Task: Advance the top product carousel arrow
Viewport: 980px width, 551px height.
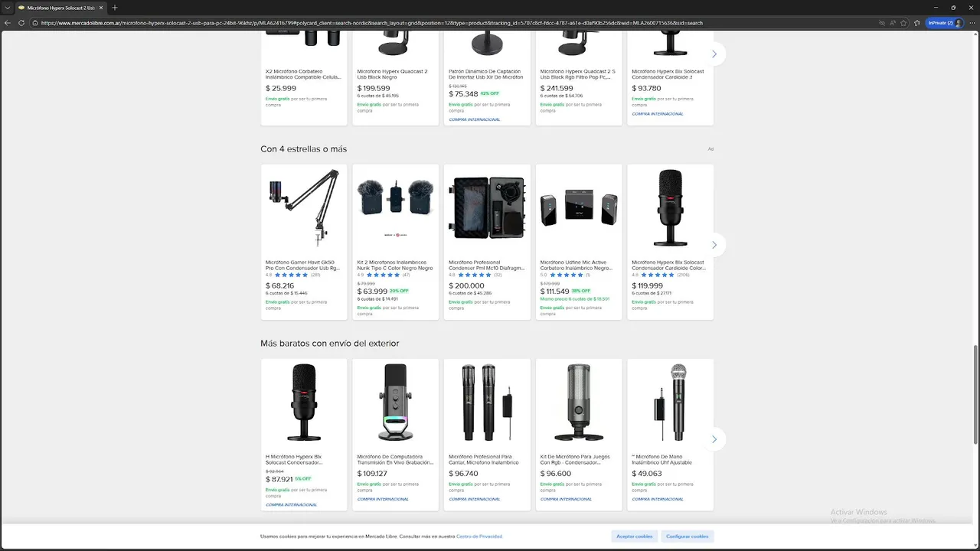Action: pyautogui.click(x=714, y=54)
